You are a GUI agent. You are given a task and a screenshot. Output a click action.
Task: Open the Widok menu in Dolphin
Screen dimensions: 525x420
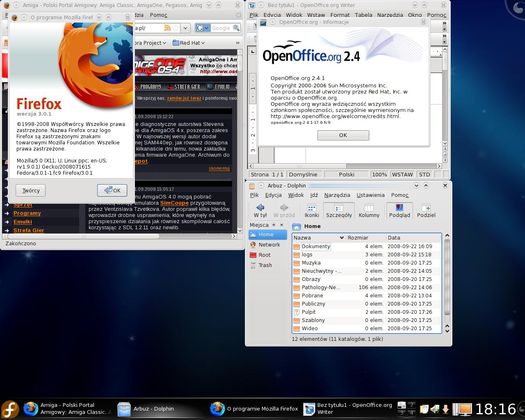click(x=296, y=195)
